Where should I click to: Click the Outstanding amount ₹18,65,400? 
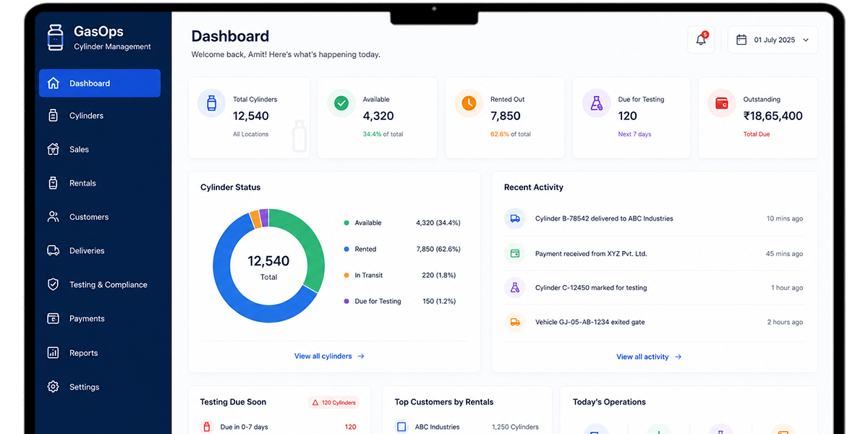pos(773,116)
